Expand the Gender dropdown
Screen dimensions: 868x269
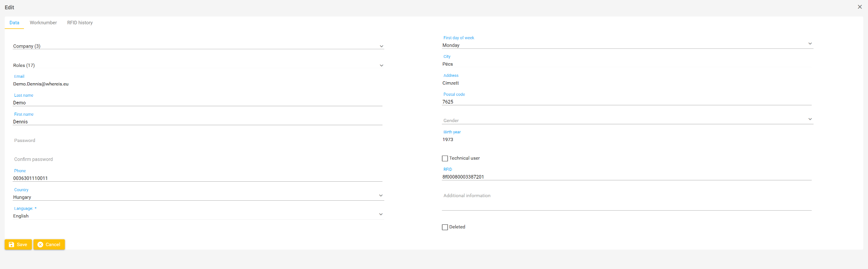627,120
